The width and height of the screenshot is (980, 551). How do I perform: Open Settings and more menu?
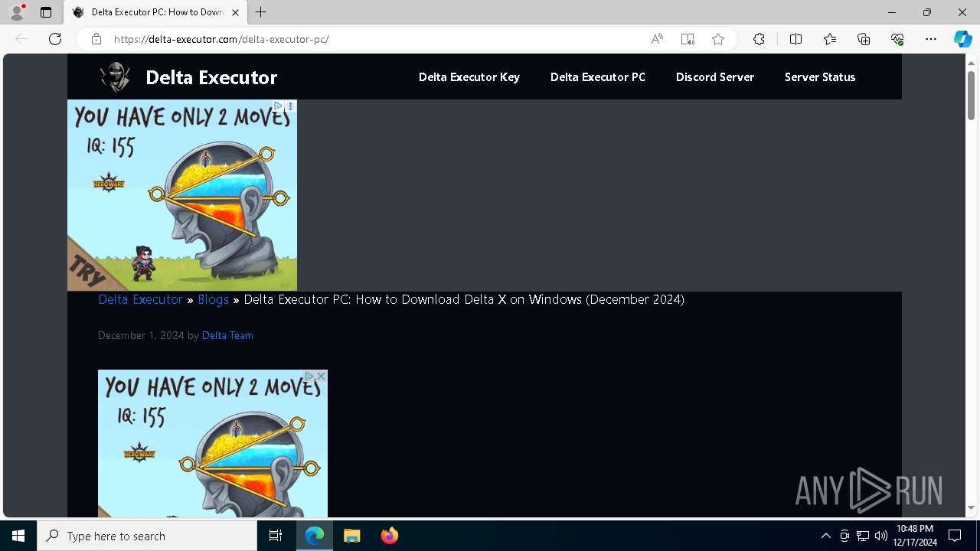pyautogui.click(x=931, y=39)
